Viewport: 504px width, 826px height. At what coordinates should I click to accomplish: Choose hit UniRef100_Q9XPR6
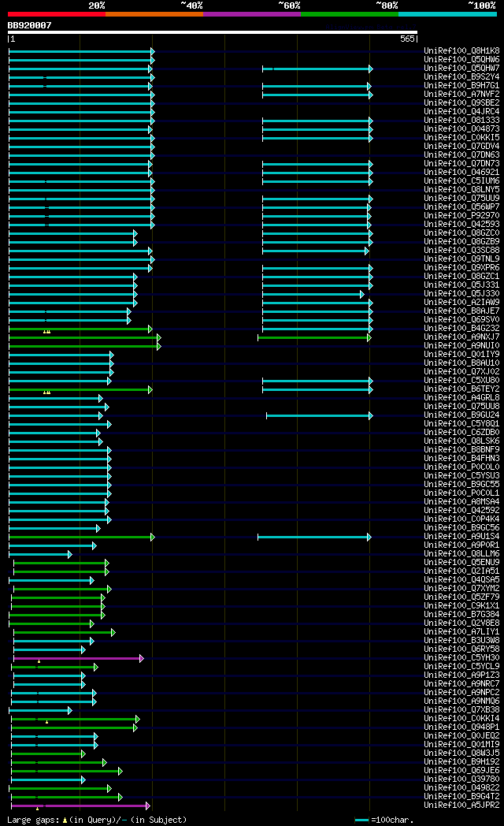(x=462, y=268)
